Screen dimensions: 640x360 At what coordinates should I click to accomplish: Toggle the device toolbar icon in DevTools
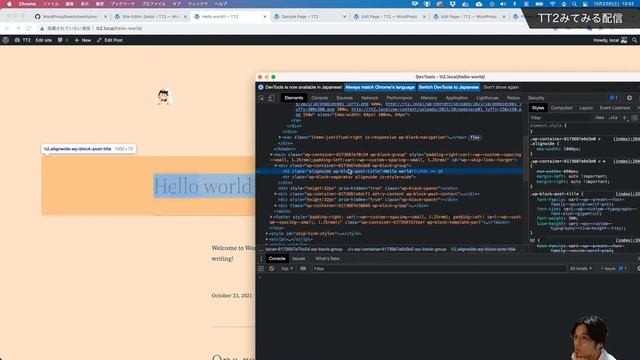click(271, 98)
